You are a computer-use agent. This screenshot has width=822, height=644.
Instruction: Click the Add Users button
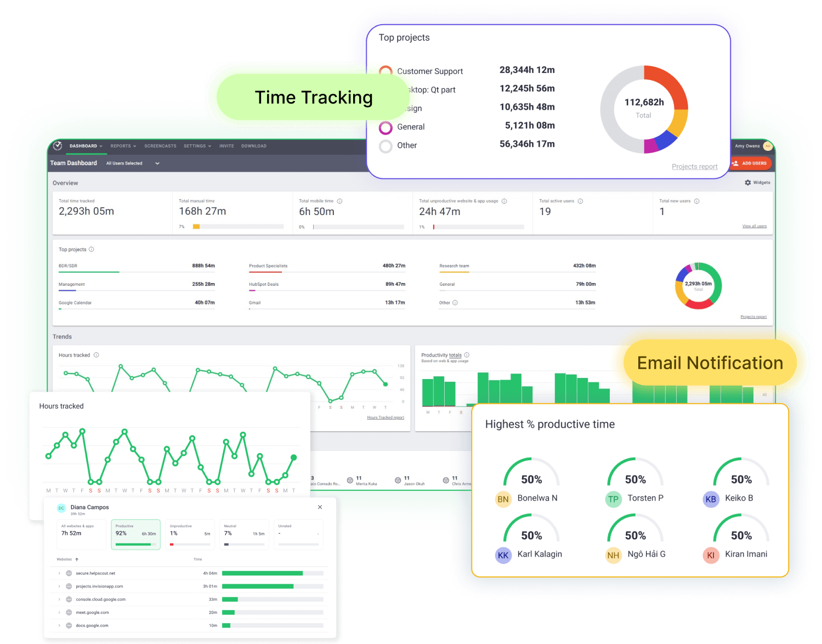[751, 163]
